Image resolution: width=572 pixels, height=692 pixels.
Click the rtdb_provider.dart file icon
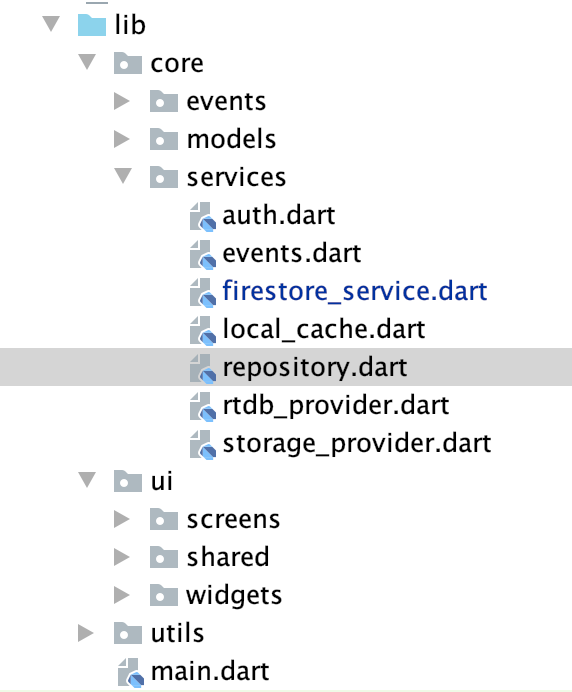(203, 406)
